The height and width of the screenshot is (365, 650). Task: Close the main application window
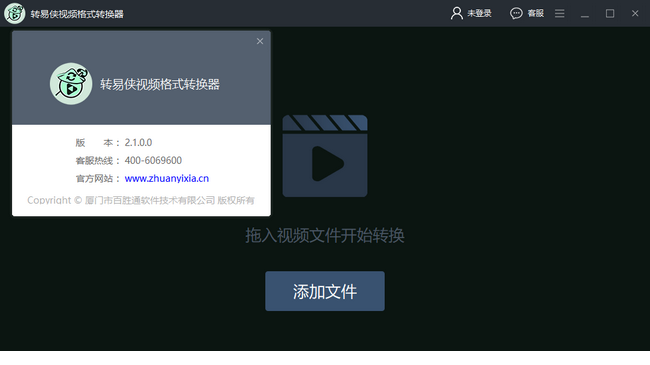point(635,13)
